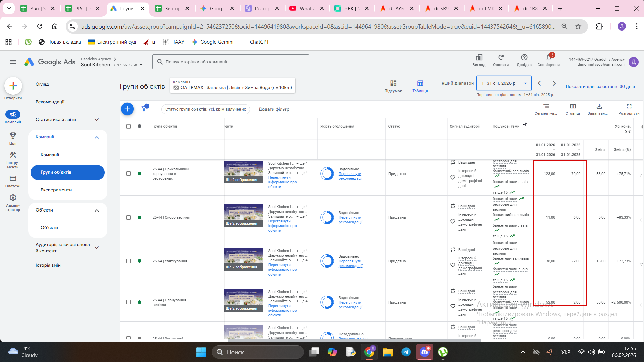This screenshot has height=362, width=644.
Task: Click the campaign search input field
Action: [x=231, y=62]
